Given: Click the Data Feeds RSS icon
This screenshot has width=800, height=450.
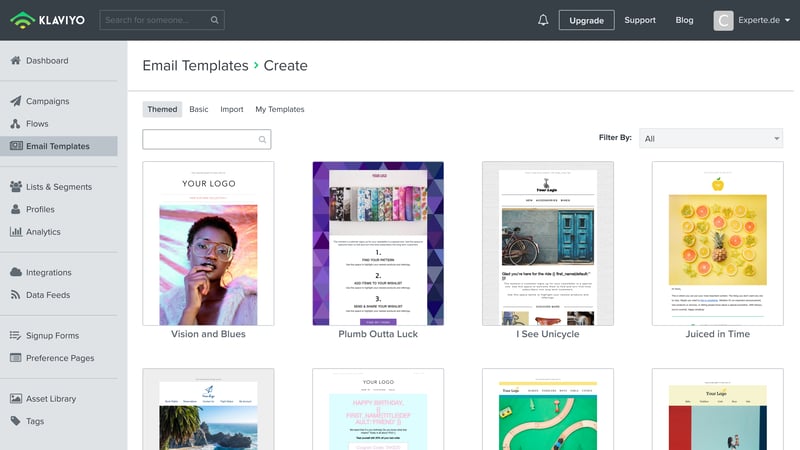Looking at the screenshot, I should 16,295.
